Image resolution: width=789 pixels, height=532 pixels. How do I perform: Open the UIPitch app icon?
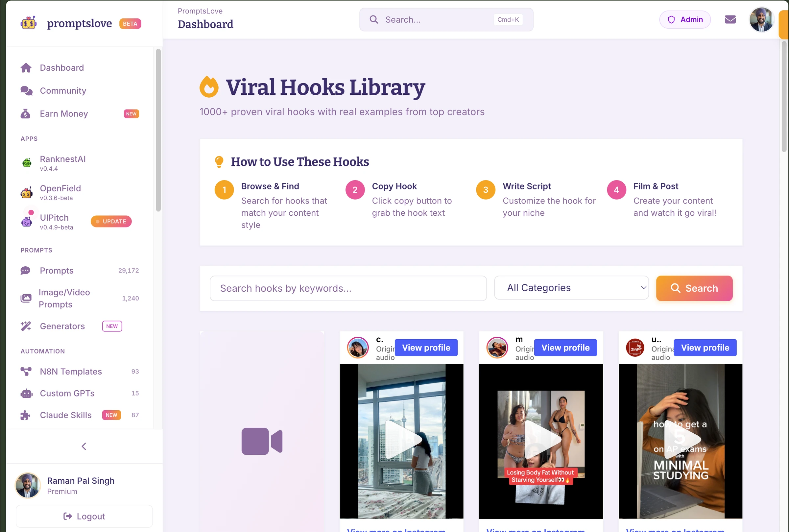[x=26, y=221]
